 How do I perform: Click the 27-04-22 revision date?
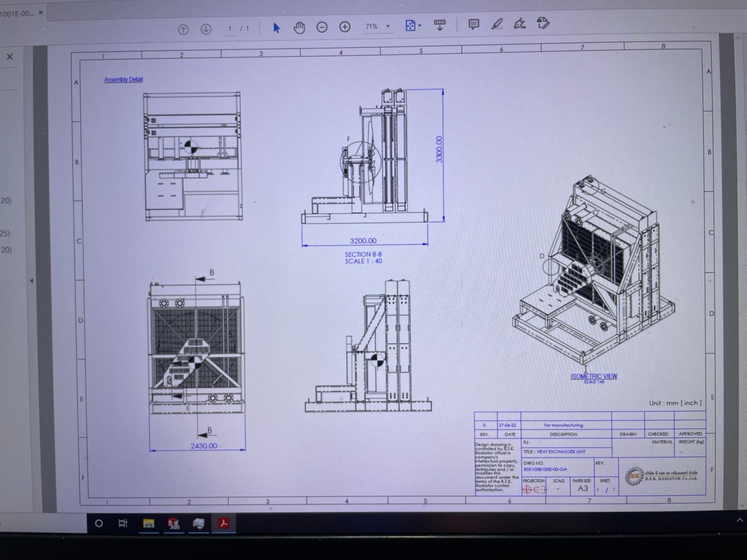(507, 425)
